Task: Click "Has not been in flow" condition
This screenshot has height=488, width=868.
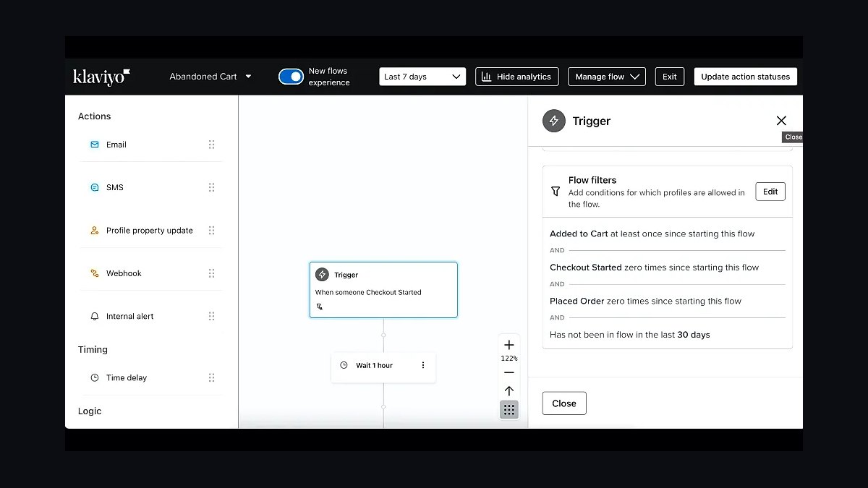Action: (629, 335)
